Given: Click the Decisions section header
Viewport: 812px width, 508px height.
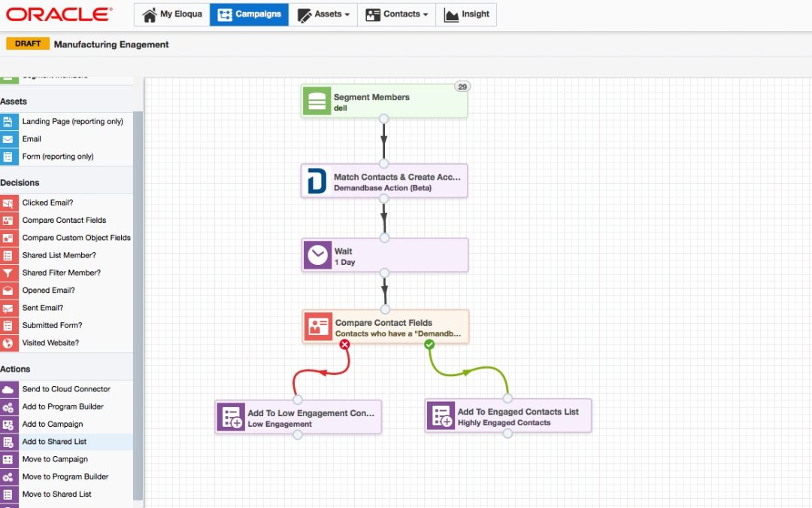Looking at the screenshot, I should tap(20, 183).
